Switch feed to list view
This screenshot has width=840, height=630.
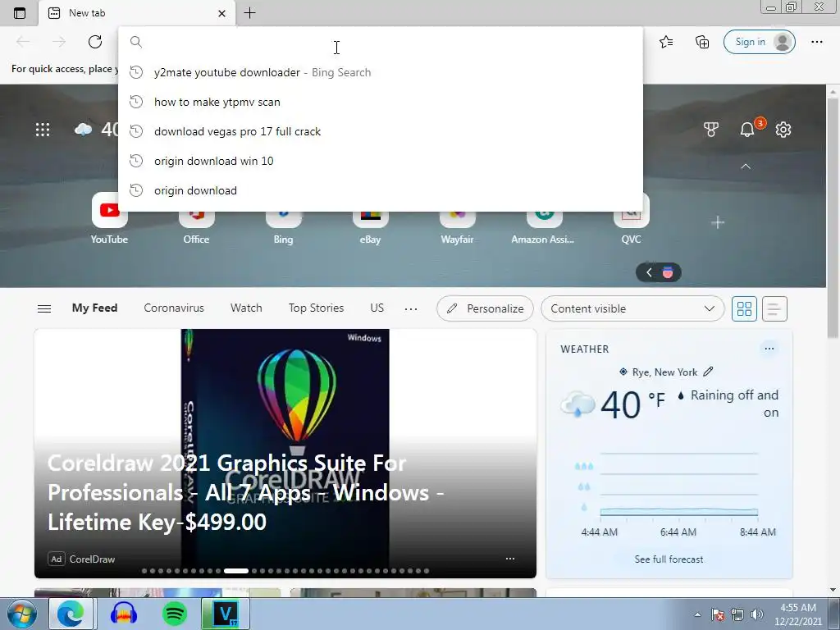click(774, 308)
